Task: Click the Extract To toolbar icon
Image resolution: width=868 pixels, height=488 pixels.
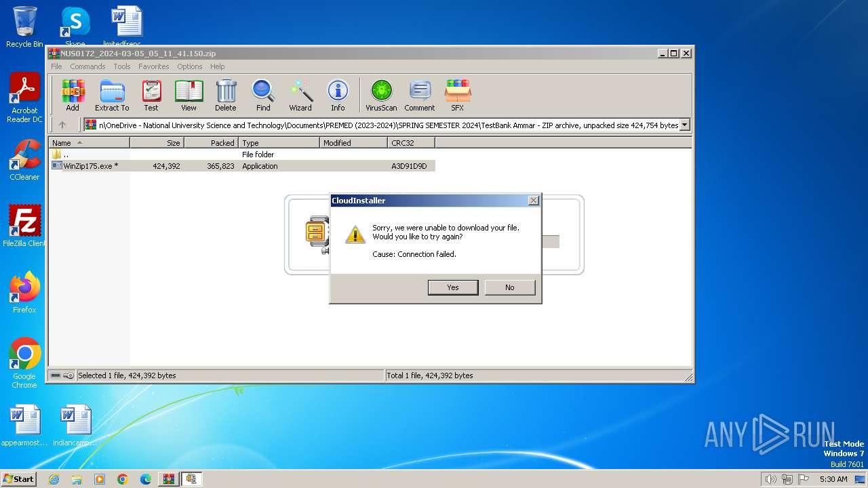Action: (x=112, y=95)
